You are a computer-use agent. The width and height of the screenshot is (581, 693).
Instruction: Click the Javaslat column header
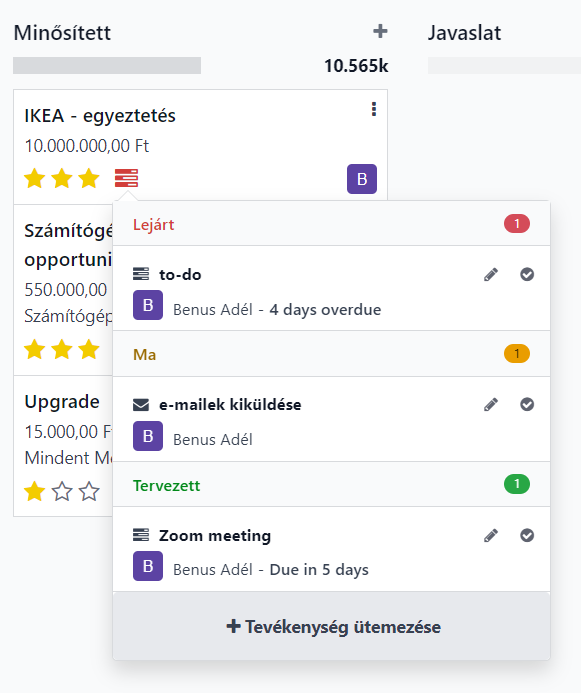464,33
